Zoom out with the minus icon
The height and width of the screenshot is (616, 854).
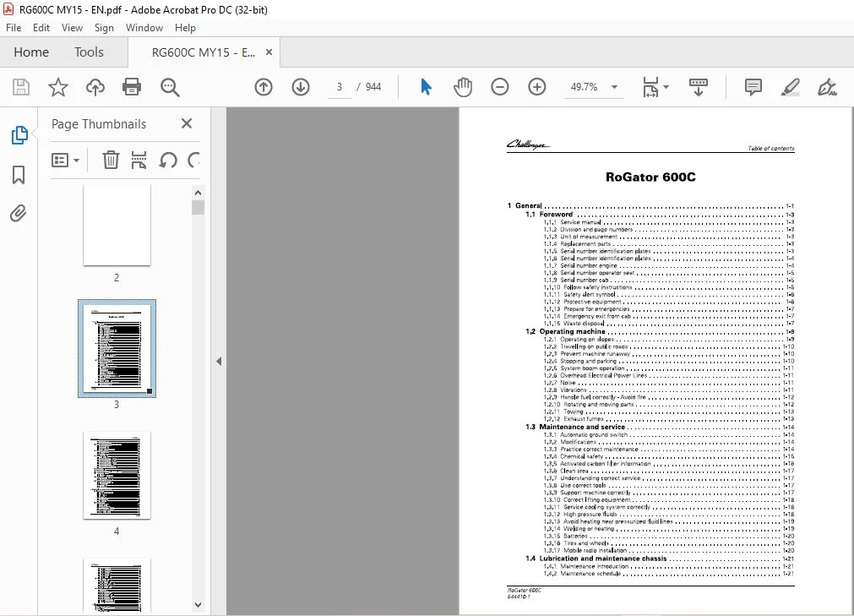pos(499,87)
